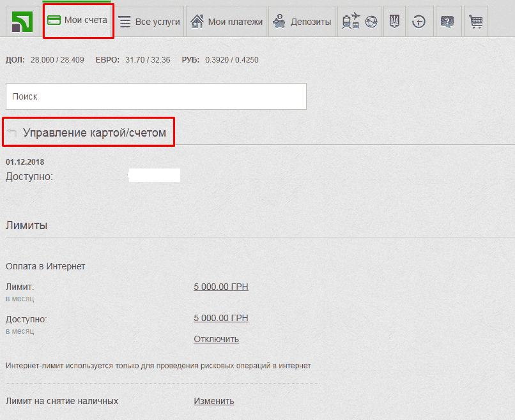Open the Все услуги menu
Viewport: 515px width, 420px height.
pyautogui.click(x=150, y=22)
